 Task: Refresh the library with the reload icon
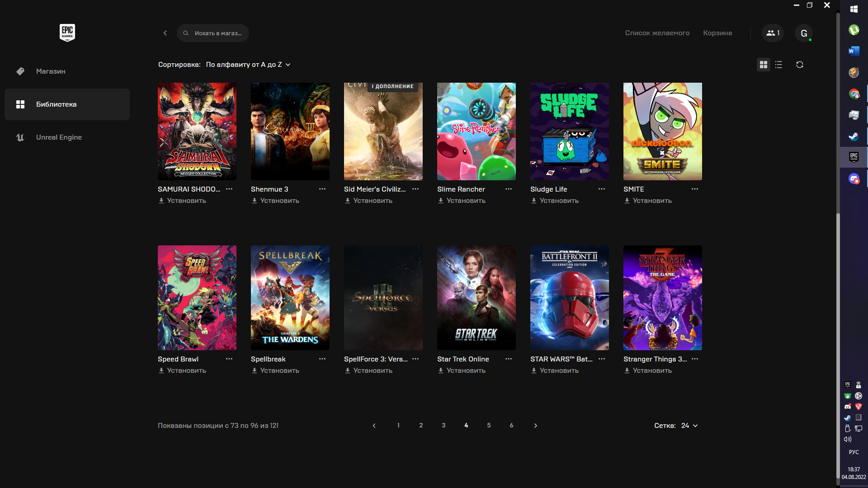click(x=800, y=65)
